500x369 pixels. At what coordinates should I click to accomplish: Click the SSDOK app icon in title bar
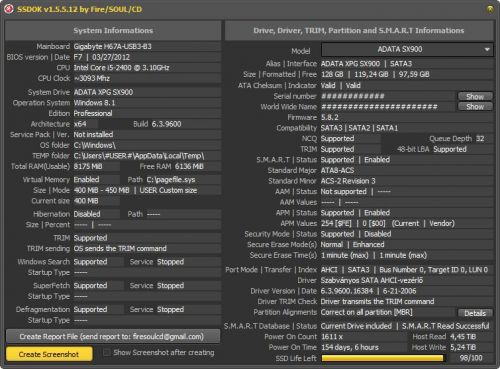pyautogui.click(x=8, y=9)
